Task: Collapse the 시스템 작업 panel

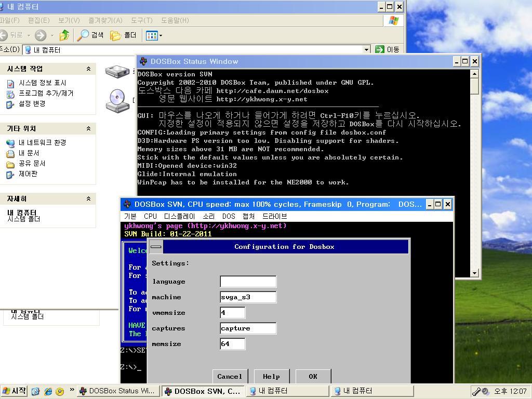Action: tap(88, 69)
